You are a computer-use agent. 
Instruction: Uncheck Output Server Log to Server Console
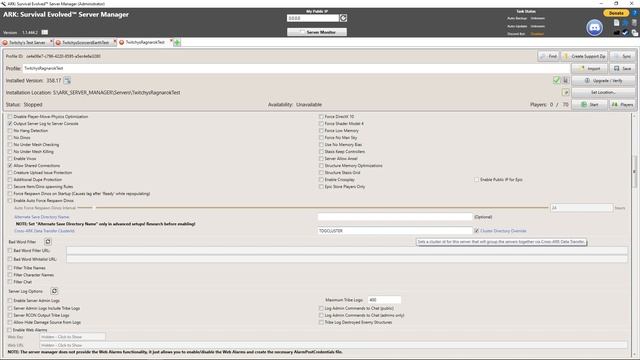(10, 124)
